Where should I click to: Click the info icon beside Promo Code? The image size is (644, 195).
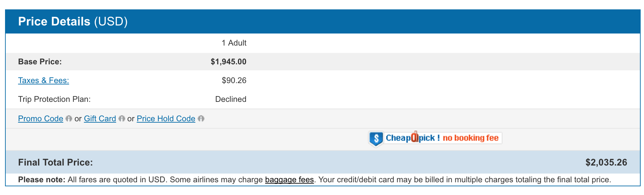[x=69, y=119]
